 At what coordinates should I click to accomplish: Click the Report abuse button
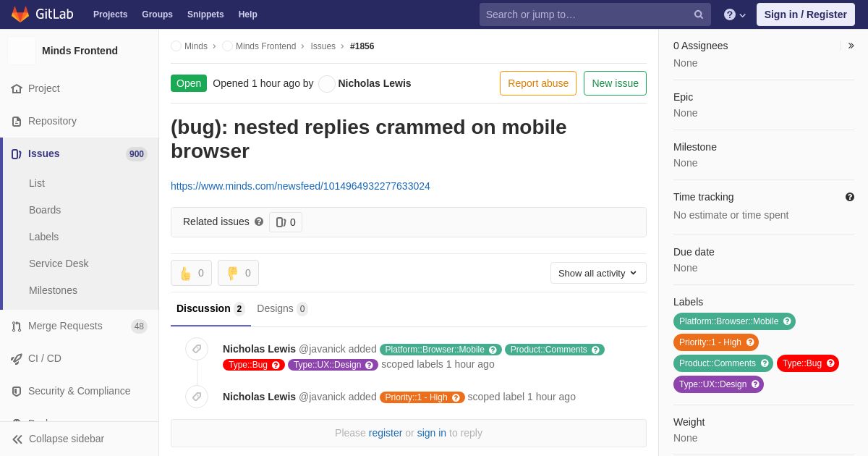[x=538, y=83]
